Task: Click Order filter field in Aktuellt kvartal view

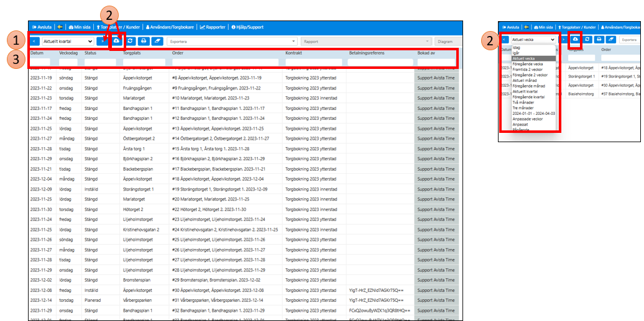Action: click(x=225, y=62)
